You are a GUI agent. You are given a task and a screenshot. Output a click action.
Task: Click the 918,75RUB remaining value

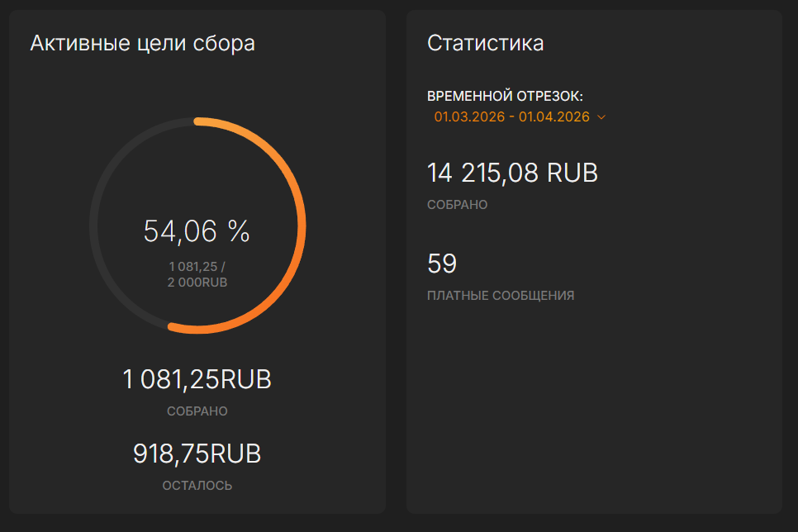[197, 454]
